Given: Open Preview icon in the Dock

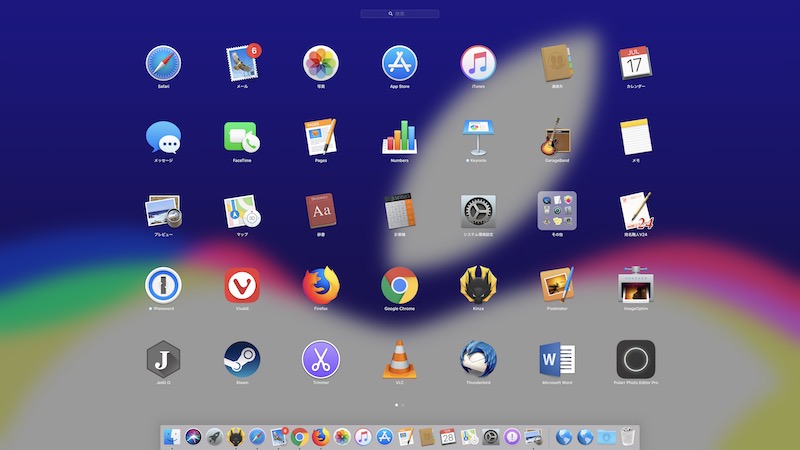Looking at the screenshot, I should pyautogui.click(x=533, y=437).
